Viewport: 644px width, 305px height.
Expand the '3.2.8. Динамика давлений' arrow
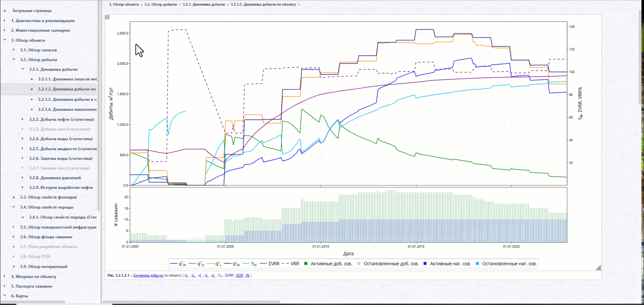[x=22, y=178]
